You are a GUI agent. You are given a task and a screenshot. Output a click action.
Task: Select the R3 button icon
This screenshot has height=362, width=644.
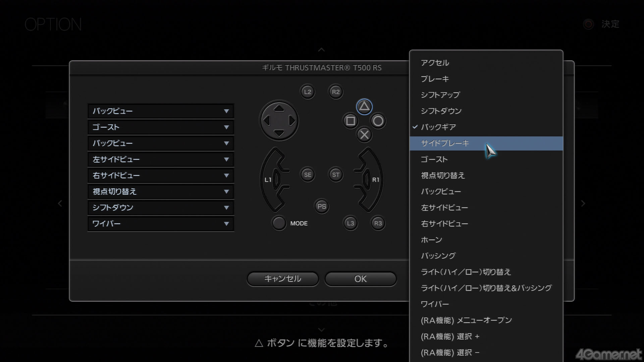378,223
